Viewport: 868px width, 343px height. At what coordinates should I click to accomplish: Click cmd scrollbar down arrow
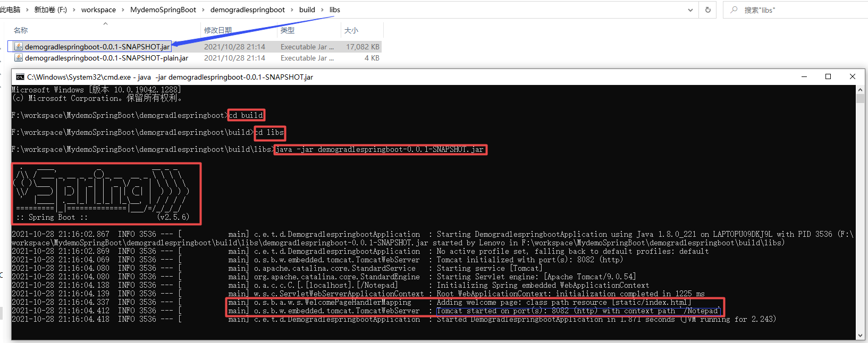click(x=861, y=336)
